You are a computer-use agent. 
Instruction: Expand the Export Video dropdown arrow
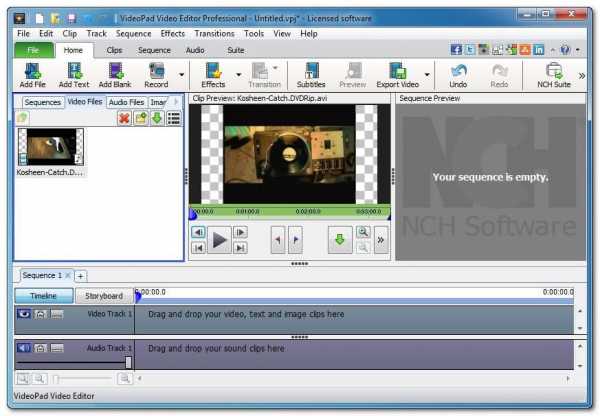click(427, 75)
